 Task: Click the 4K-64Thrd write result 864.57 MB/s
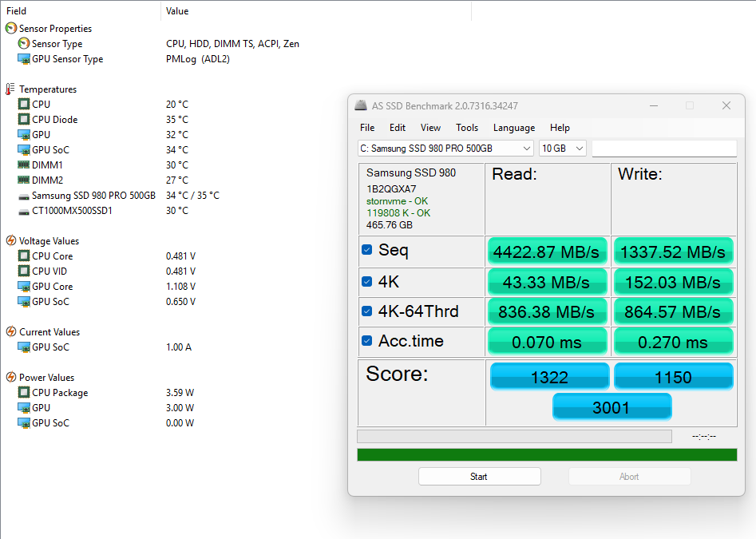[673, 311]
